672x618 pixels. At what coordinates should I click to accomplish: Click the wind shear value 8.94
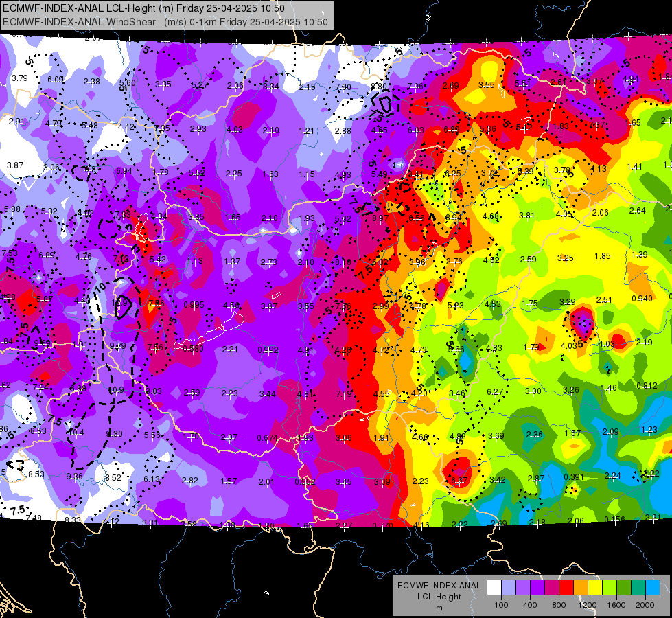(x=454, y=217)
